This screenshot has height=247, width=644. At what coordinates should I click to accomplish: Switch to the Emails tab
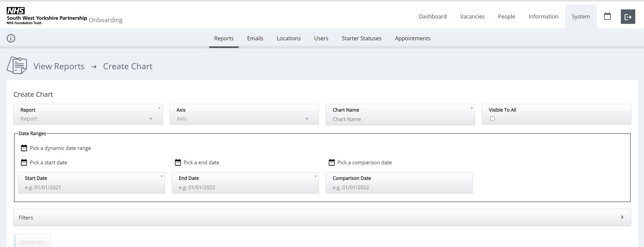pyautogui.click(x=255, y=38)
